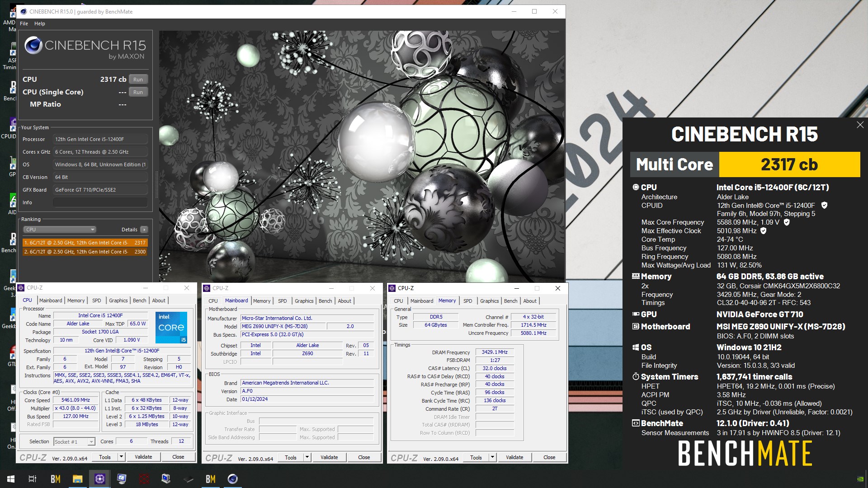Open Bench tab in CPU-Z CPU window
Screen dimensions: 868x488
(x=140, y=300)
